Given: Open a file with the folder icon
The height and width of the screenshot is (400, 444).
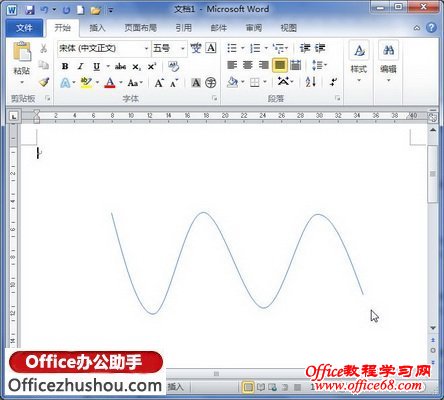Looking at the screenshot, I should 95,10.
